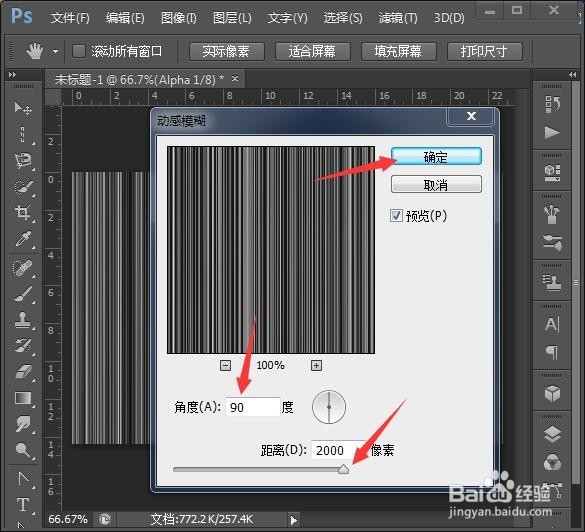Select the Lasso tool
The image size is (585, 532).
pos(23,160)
